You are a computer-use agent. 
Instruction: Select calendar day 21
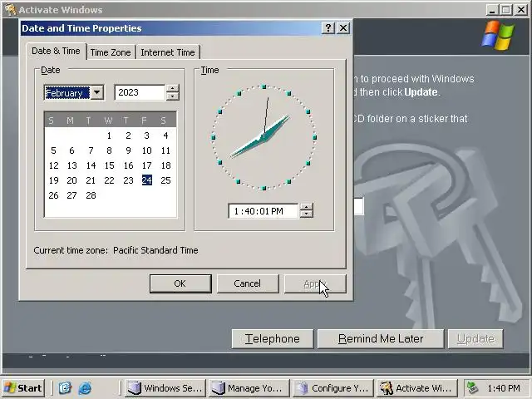pos(91,180)
